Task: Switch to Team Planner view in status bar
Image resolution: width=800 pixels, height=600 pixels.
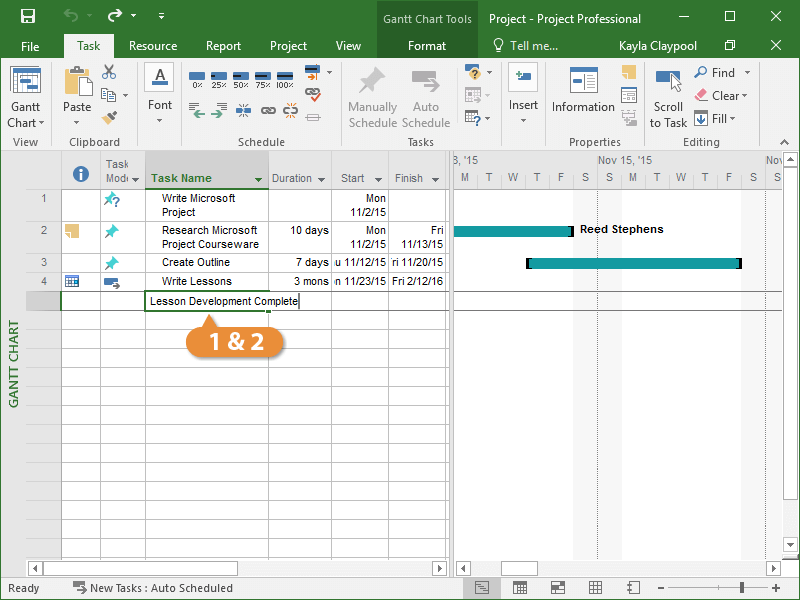Action: pos(557,588)
